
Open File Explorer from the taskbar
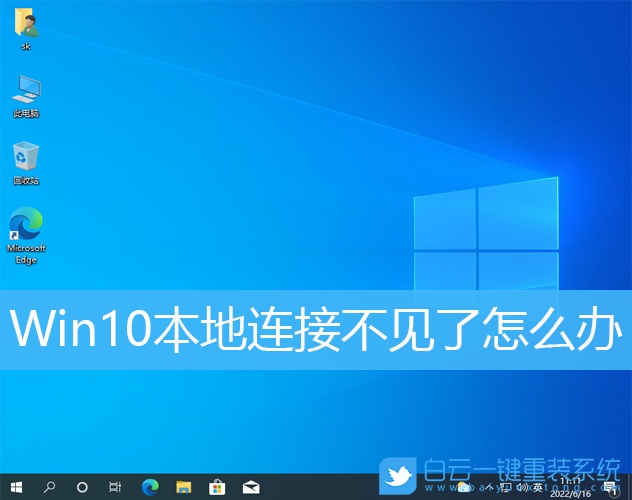183,487
